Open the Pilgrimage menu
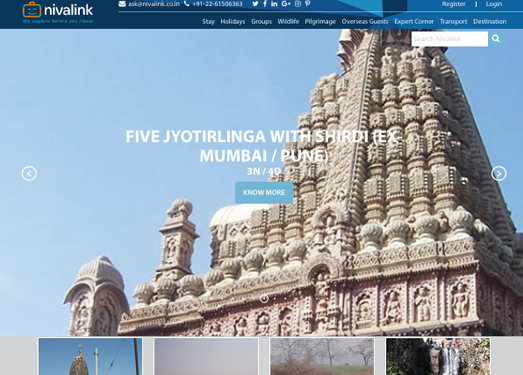The width and height of the screenshot is (523, 375). tap(320, 22)
